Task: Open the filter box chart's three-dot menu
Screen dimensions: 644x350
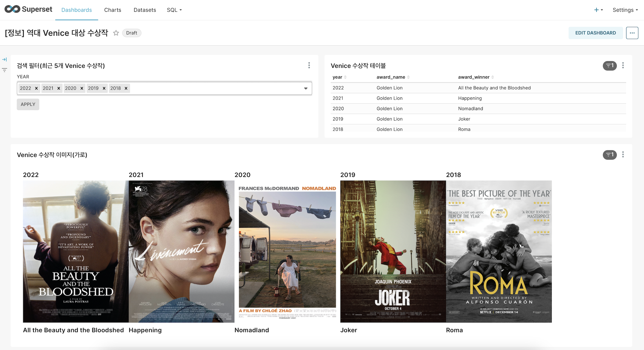Action: point(309,65)
